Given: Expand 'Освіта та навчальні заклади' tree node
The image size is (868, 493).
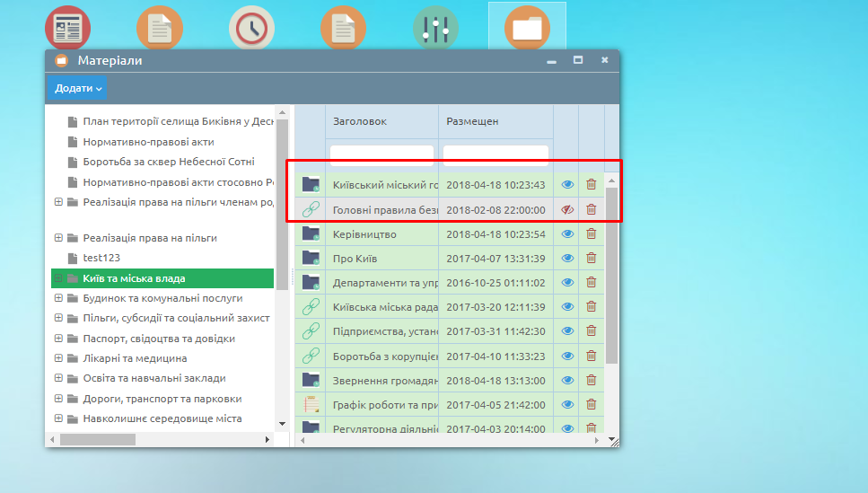Looking at the screenshot, I should tap(58, 378).
